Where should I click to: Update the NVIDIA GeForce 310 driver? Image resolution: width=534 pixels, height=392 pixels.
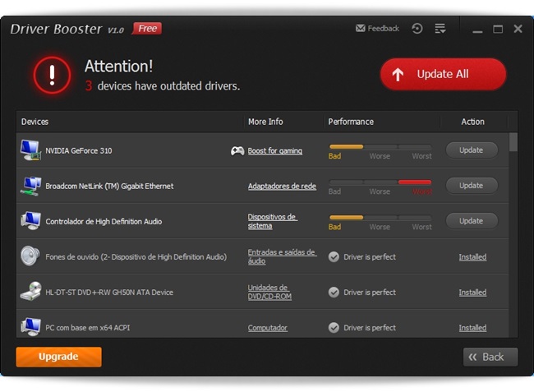click(x=472, y=150)
